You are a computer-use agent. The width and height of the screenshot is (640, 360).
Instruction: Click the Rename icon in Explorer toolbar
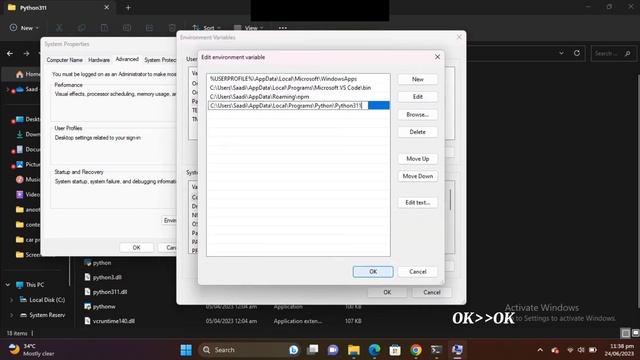pos(127,28)
